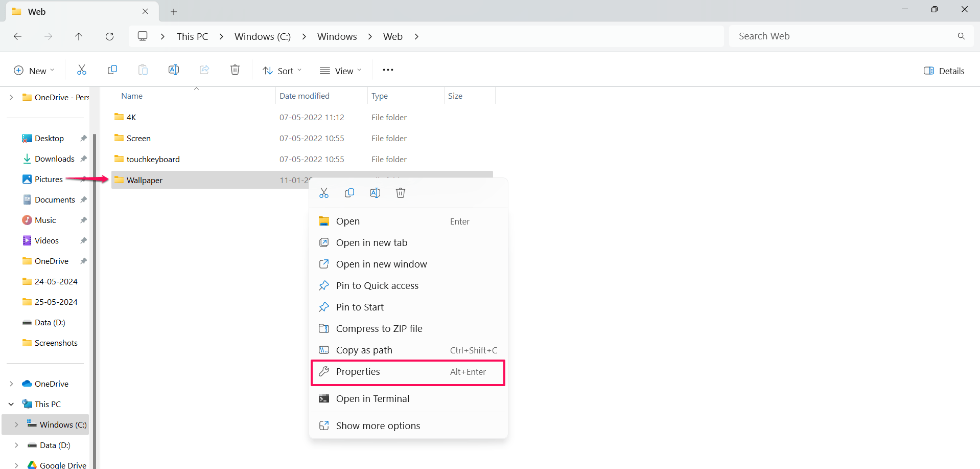
Task: Click the Copy icon in the context menu
Action: (349, 193)
